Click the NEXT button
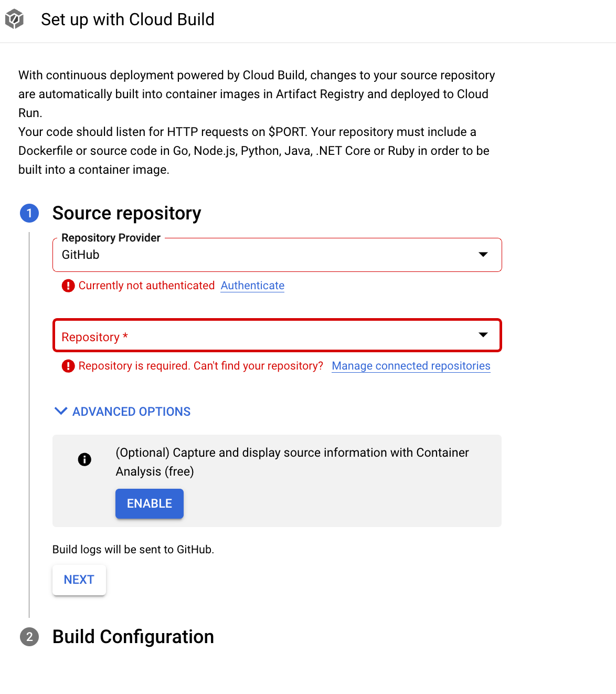Screen dimensions: 616x694 [79, 580]
